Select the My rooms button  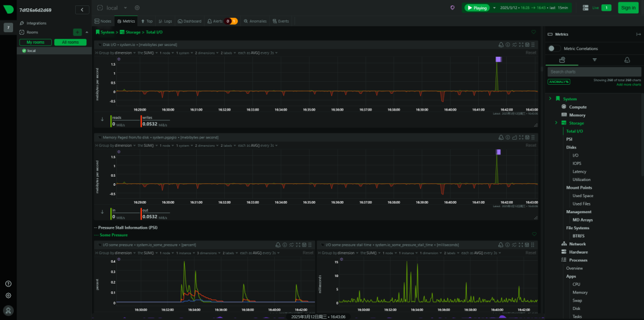[35, 42]
